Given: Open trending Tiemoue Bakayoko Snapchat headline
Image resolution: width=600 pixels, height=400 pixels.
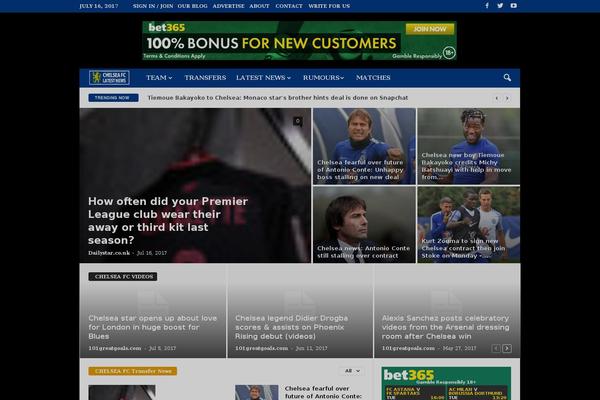Looking at the screenshot, I should 278,98.
